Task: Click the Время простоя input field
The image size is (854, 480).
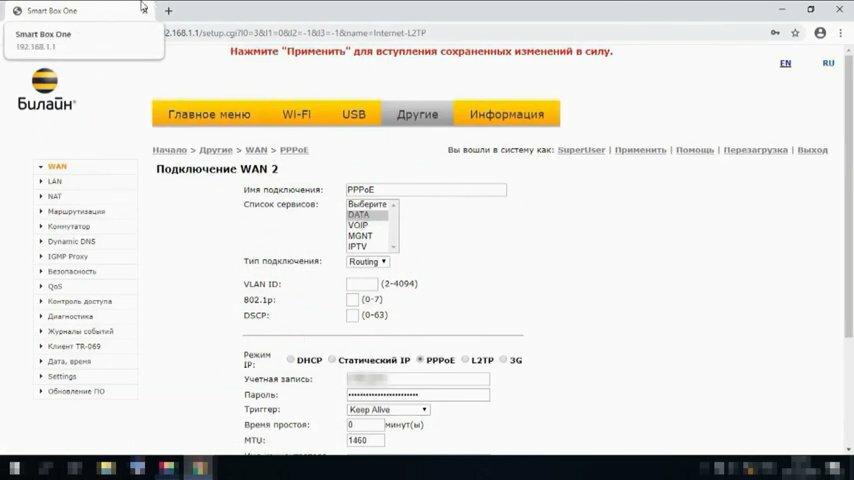Action: [x=365, y=424]
